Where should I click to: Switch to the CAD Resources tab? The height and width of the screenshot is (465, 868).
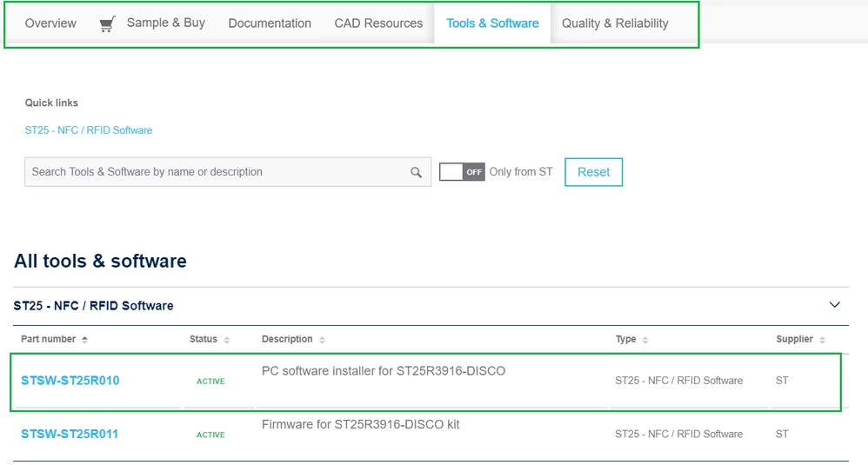point(378,23)
